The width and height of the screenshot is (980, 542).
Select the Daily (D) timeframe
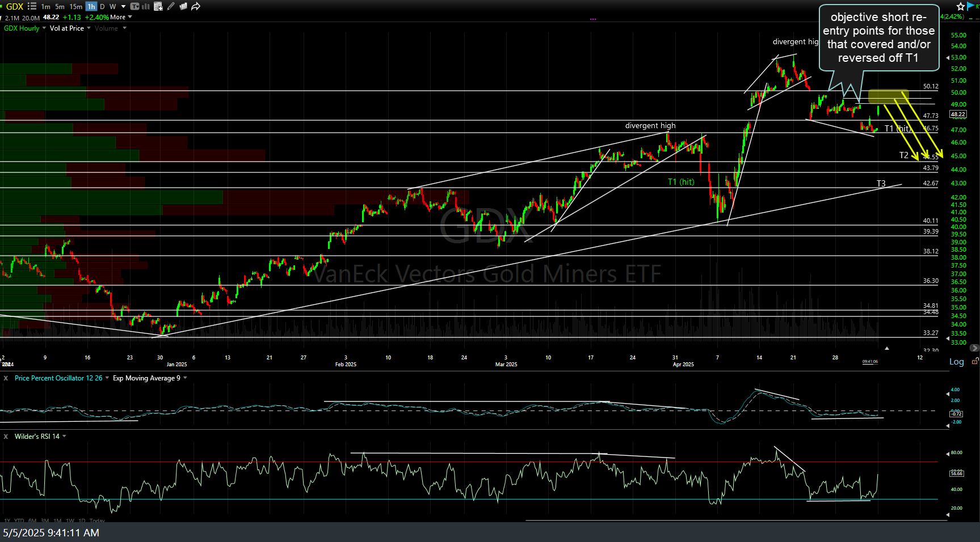(102, 7)
